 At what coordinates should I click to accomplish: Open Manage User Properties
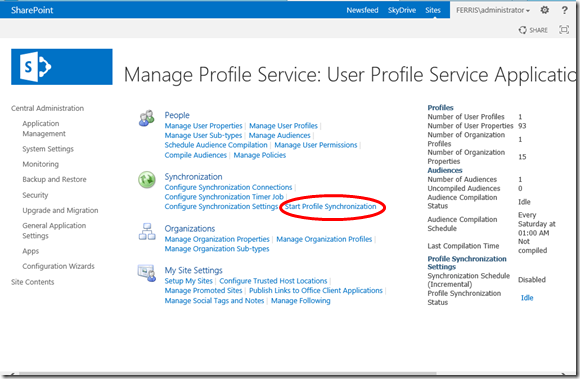click(203, 126)
